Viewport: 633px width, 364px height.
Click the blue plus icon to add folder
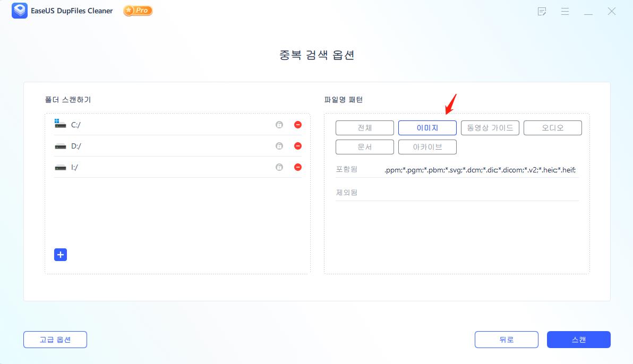60,255
